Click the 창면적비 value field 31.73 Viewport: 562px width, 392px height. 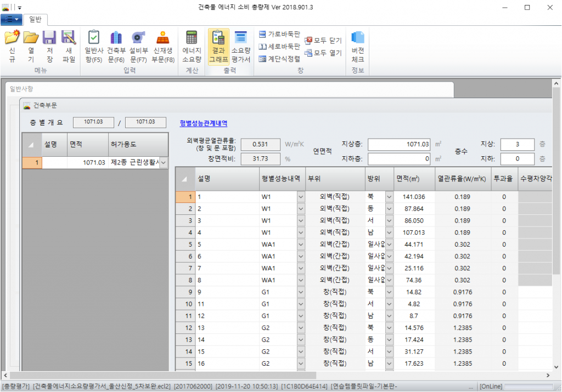click(x=260, y=158)
